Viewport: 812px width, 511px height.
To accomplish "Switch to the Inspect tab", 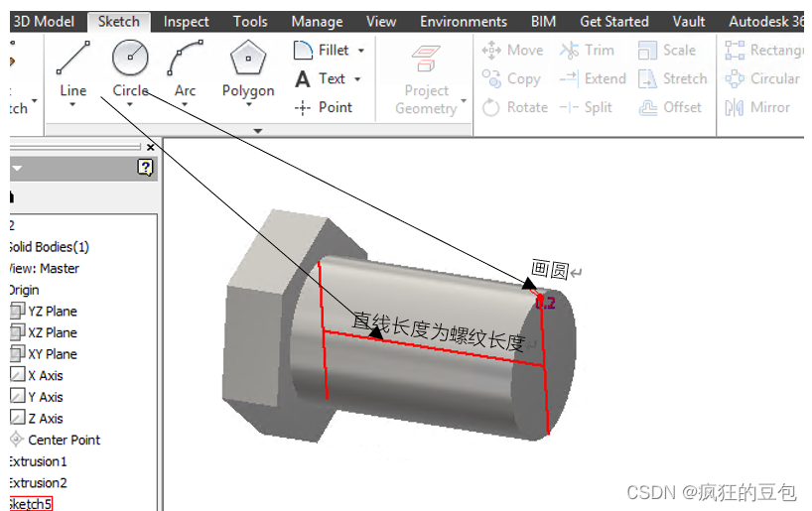I will click(186, 21).
